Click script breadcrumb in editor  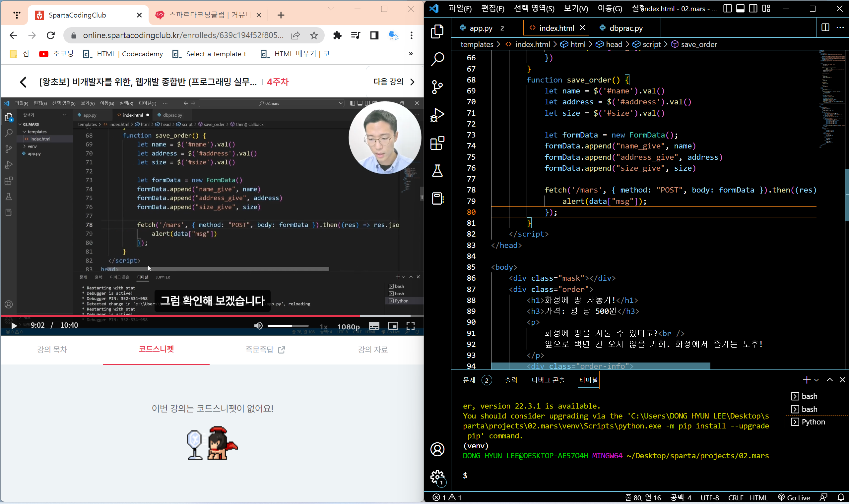651,44
